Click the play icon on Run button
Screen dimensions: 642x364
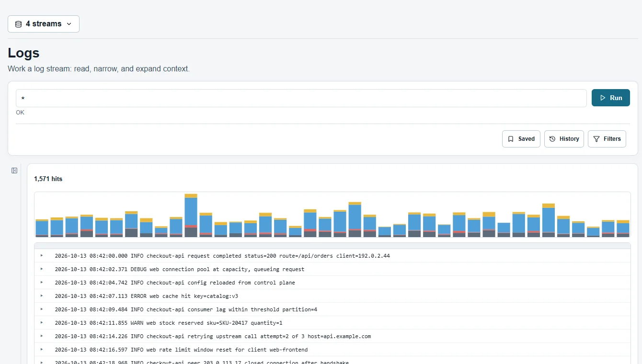(603, 98)
